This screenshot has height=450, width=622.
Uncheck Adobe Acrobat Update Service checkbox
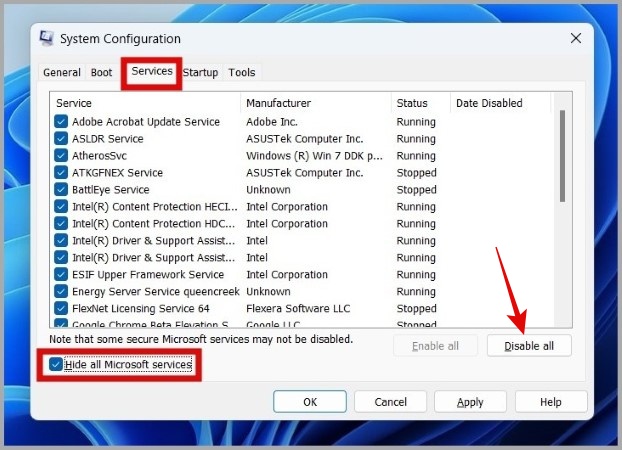(61, 121)
